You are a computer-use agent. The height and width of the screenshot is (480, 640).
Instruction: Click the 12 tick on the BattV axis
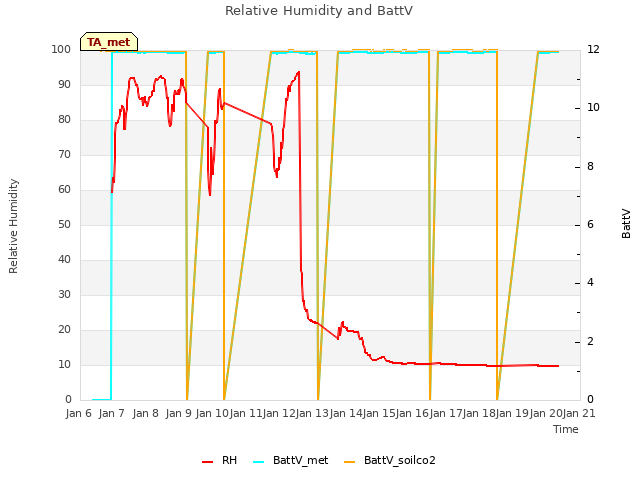tap(593, 49)
